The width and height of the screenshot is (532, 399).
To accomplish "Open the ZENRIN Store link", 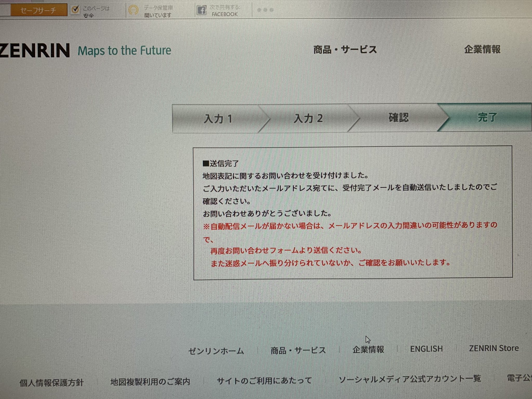I will [494, 348].
